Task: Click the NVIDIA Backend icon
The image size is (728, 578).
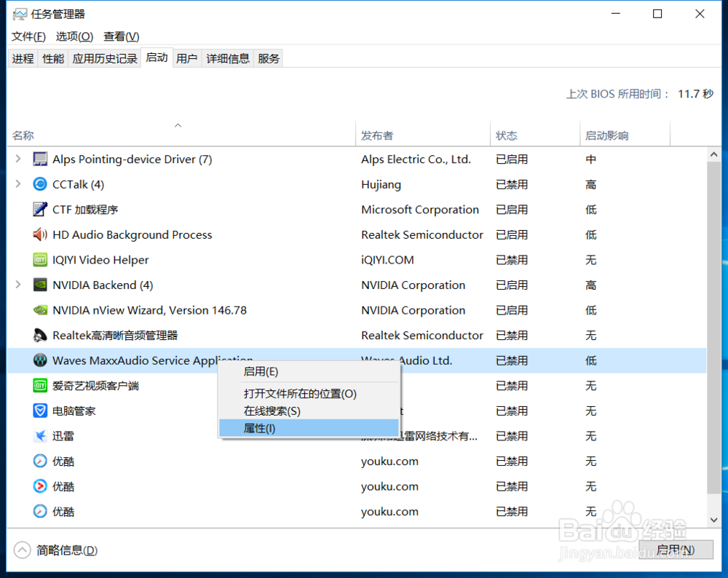Action: coord(40,285)
